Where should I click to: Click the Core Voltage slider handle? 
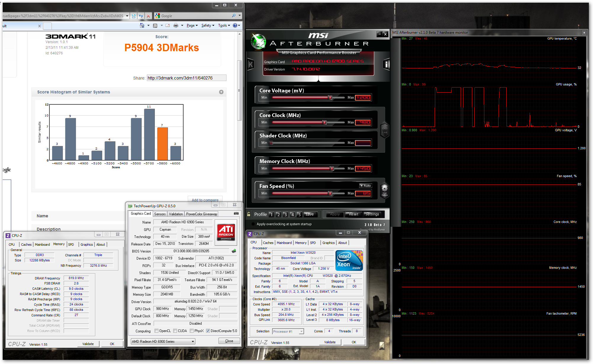(330, 98)
